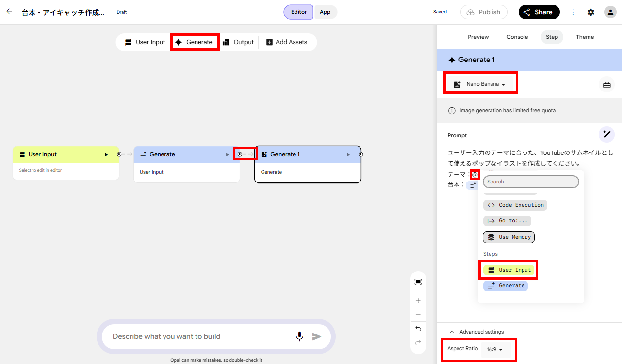Click the back arrow icon

point(9,11)
